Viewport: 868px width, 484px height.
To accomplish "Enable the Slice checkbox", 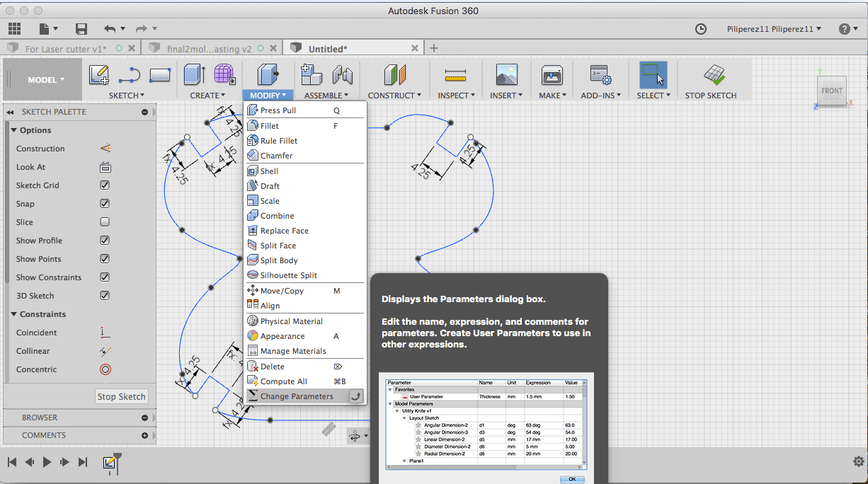I will [x=105, y=222].
